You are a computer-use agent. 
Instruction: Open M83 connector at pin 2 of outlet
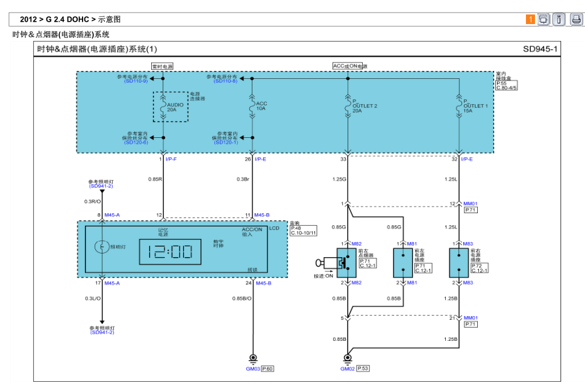pos(468,283)
